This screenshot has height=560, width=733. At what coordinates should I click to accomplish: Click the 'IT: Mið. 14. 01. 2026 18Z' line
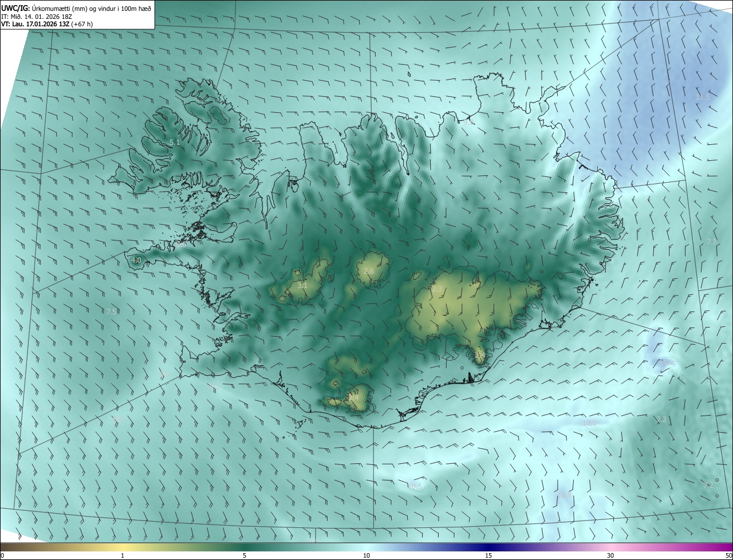click(x=37, y=16)
